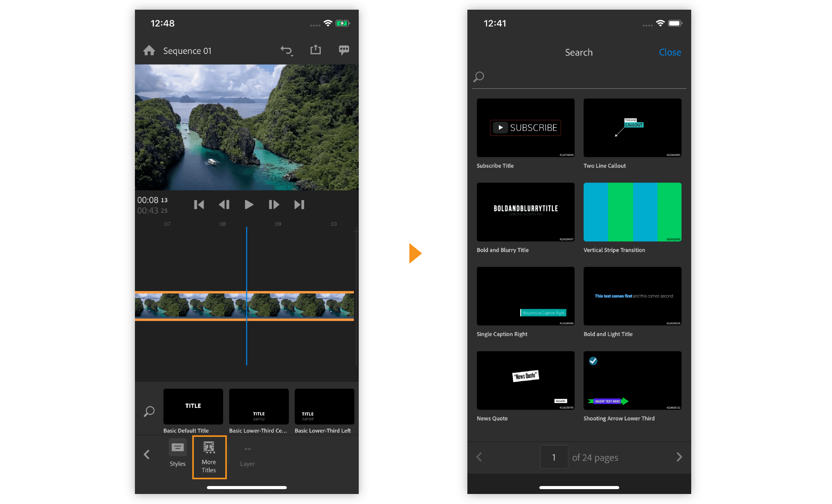Uncheck the Shooting Arrow Lower Third selection checkmark
The width and height of the screenshot is (832, 504).
(593, 361)
